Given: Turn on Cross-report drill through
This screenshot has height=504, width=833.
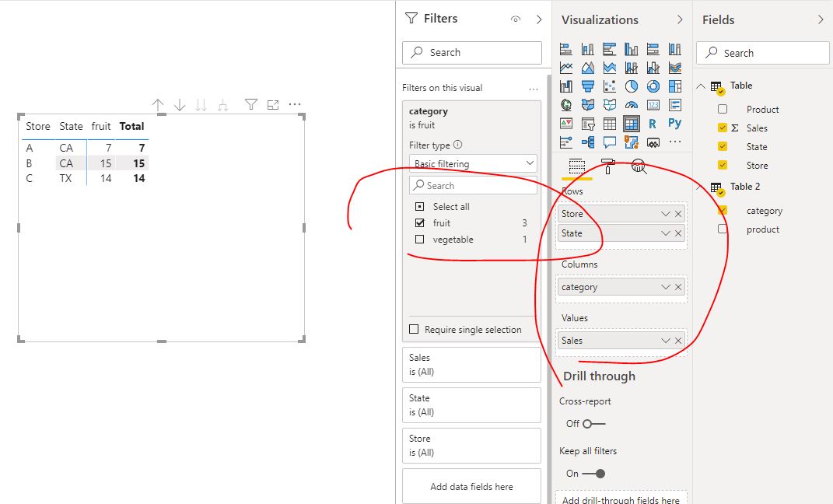Looking at the screenshot, I should click(x=594, y=424).
